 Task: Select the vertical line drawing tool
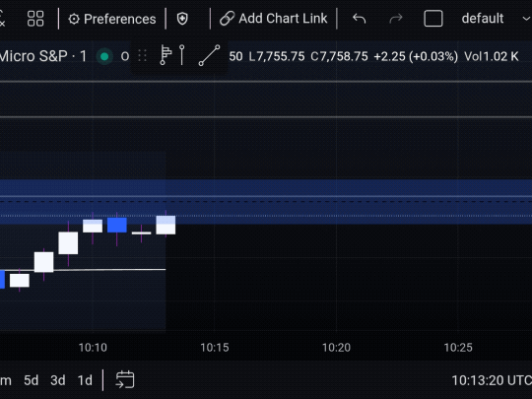pyautogui.click(x=182, y=54)
